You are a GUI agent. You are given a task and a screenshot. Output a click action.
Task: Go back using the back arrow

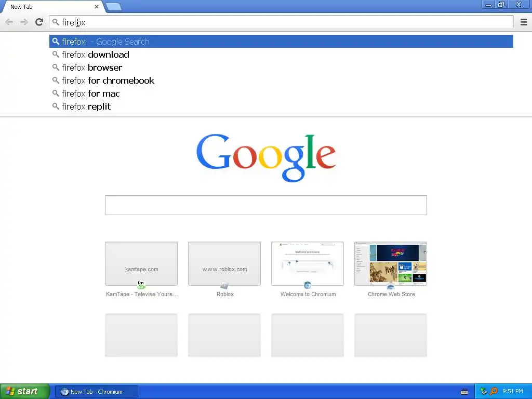click(9, 22)
